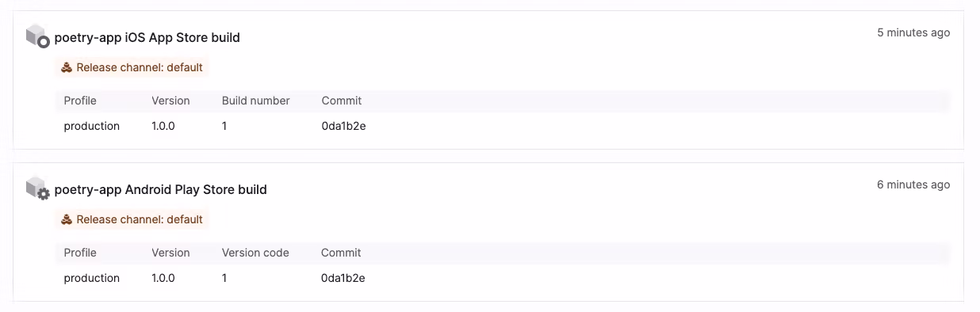This screenshot has height=312, width=980.
Task: Click the iOS build cube icon
Action: (37, 36)
